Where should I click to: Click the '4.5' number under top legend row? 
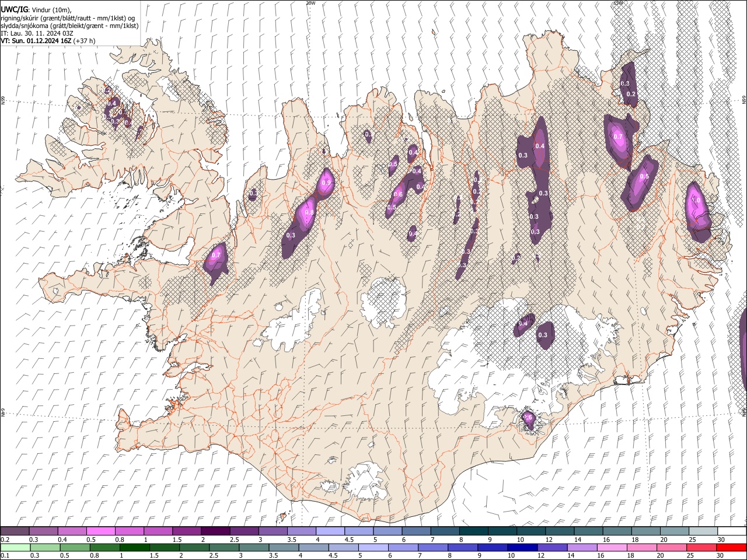coord(349,540)
